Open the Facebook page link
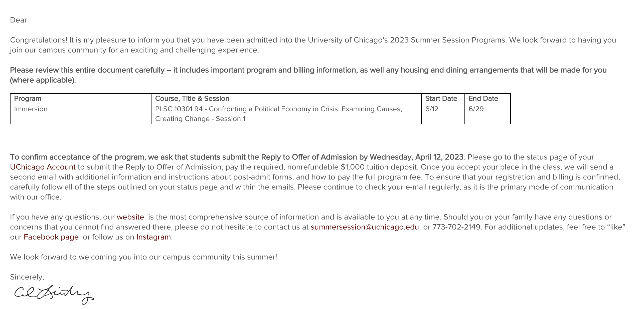The height and width of the screenshot is (309, 644). [51, 237]
